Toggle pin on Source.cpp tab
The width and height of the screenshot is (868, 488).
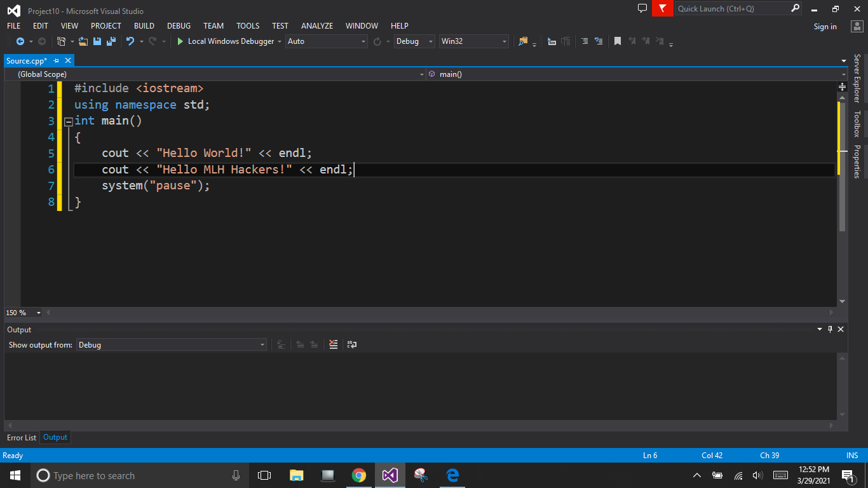tap(56, 60)
